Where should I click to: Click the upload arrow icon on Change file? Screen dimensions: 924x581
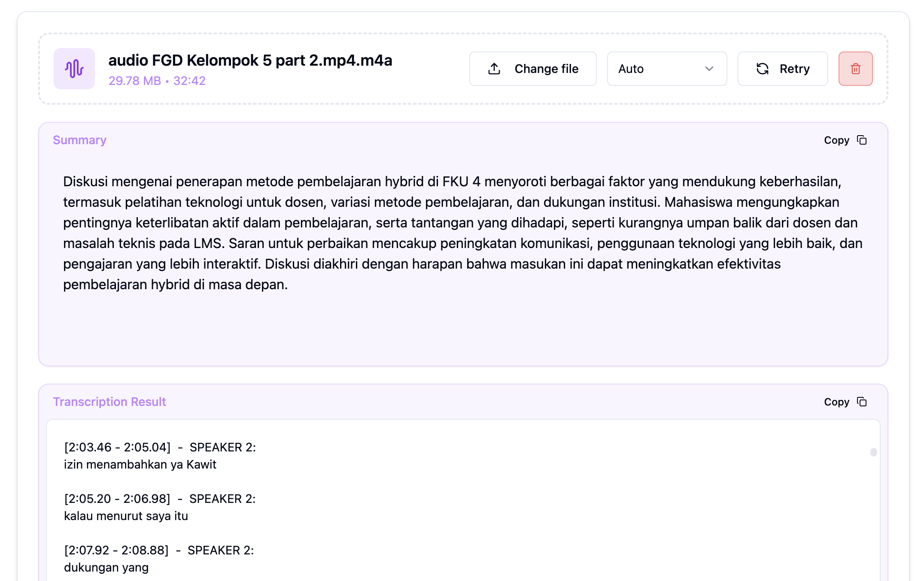(494, 69)
